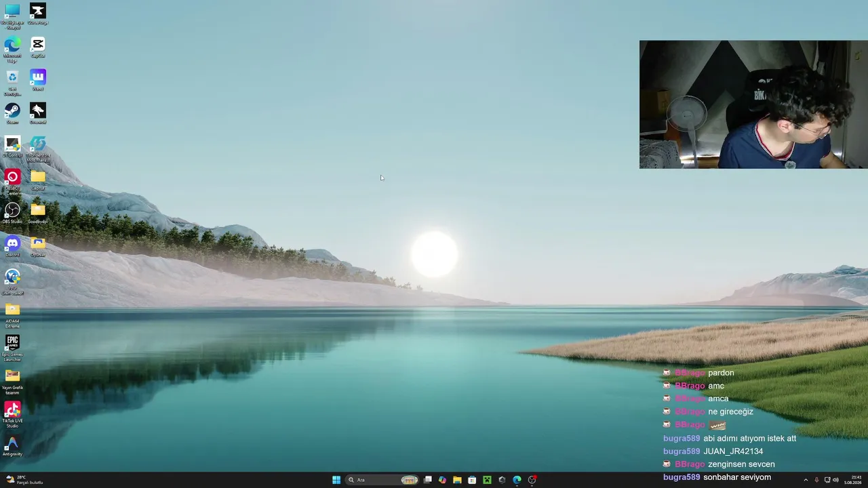Launch Copilot from the taskbar

point(442,480)
